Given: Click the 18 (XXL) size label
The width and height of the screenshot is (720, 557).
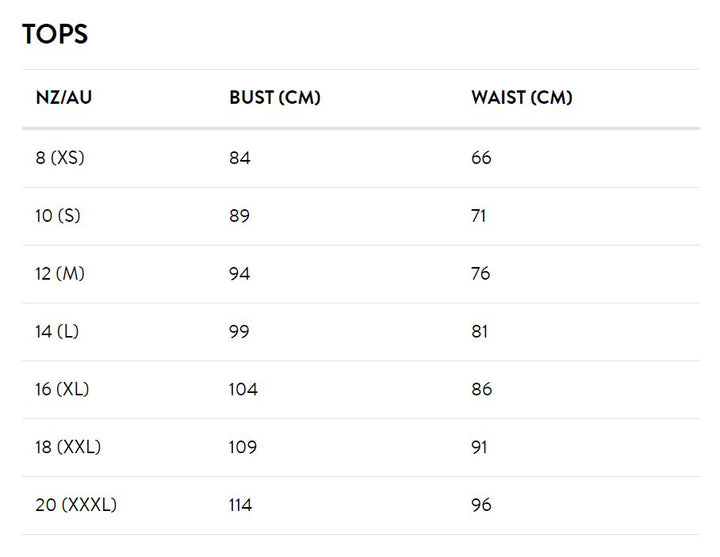Looking at the screenshot, I should click(x=68, y=447).
